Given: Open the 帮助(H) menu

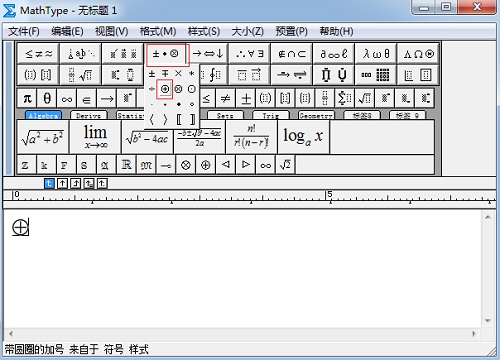Looking at the screenshot, I should [x=336, y=31].
